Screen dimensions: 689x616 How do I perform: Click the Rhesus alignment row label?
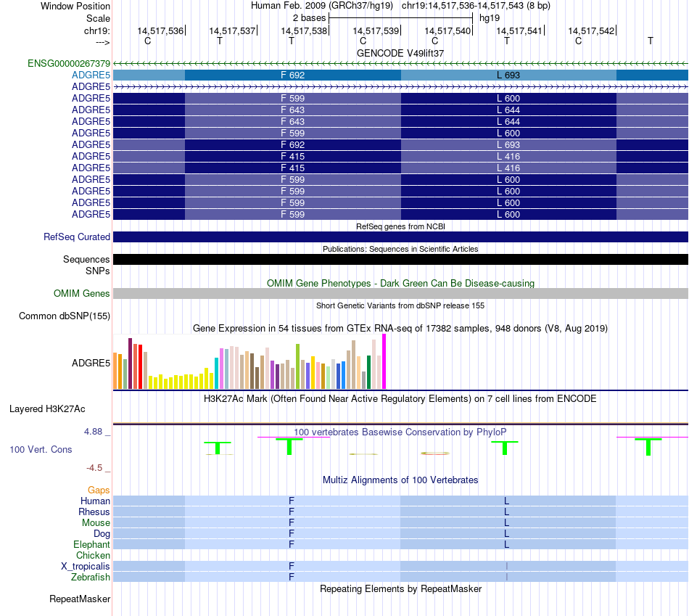pyautogui.click(x=94, y=512)
